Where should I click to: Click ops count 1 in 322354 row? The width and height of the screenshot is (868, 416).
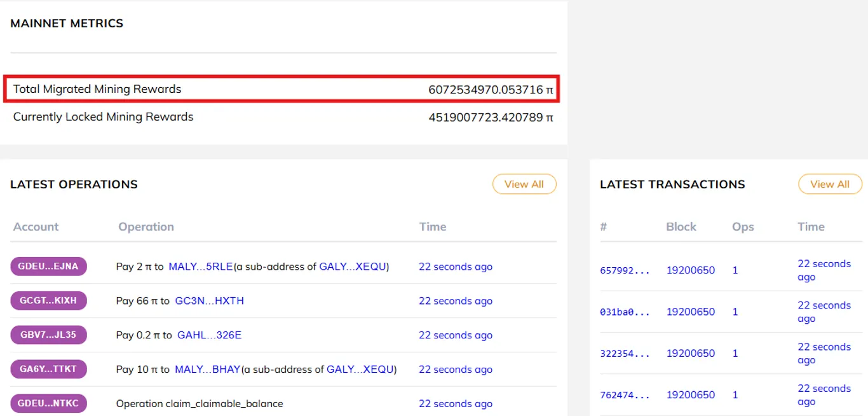(735, 353)
